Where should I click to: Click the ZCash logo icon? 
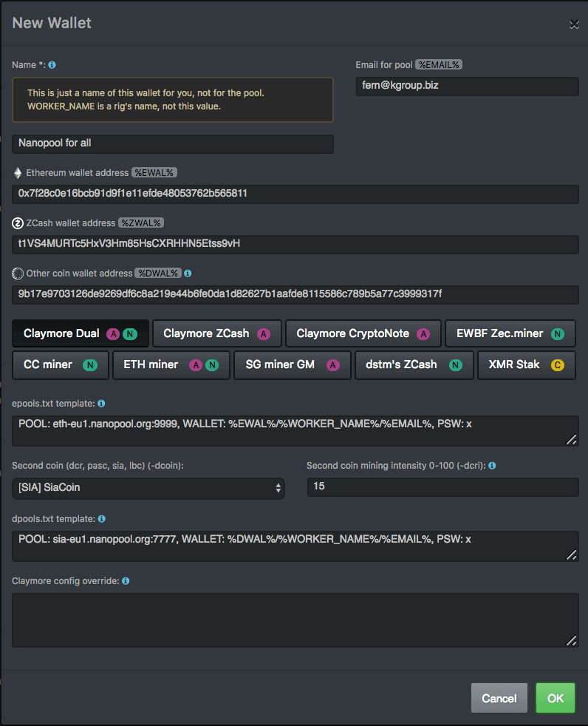pos(18,223)
